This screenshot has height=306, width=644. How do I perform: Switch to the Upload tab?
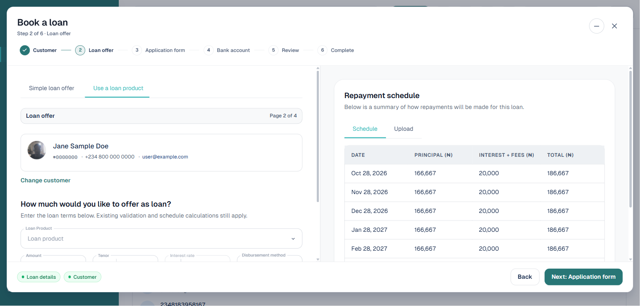pos(404,129)
